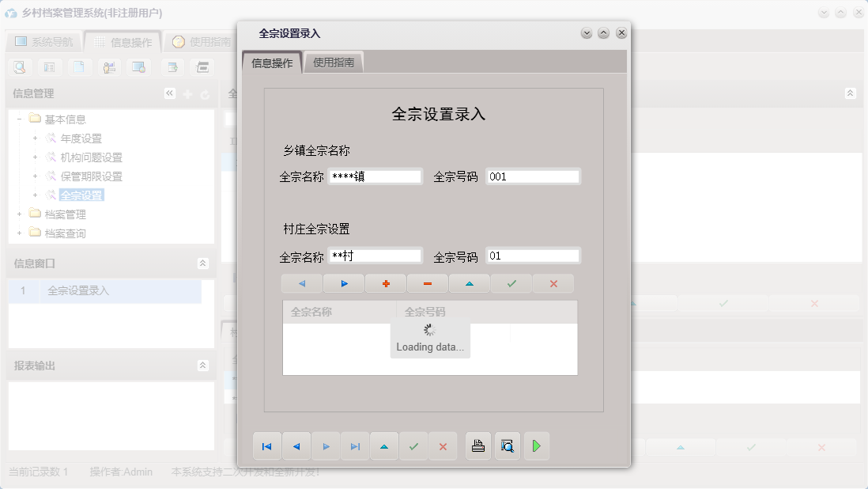Image resolution: width=868 pixels, height=489 pixels.
Task: Add a village record with the plus icon
Action: (385, 283)
